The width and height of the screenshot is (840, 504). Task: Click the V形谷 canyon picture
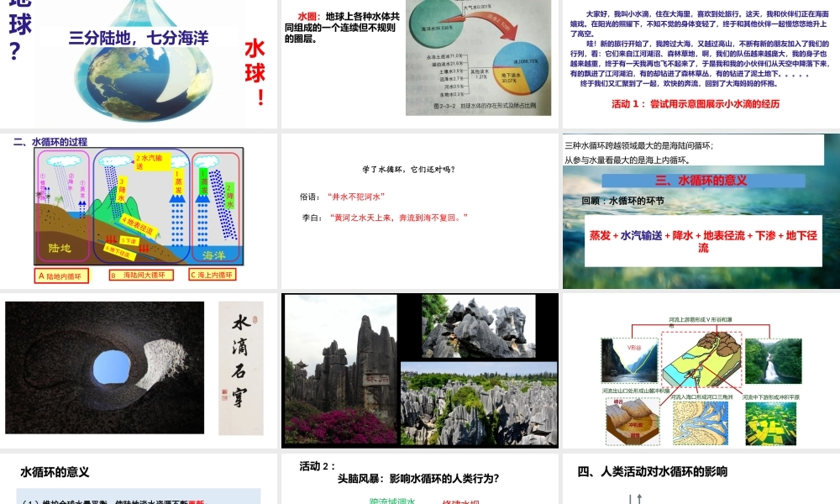(x=629, y=360)
